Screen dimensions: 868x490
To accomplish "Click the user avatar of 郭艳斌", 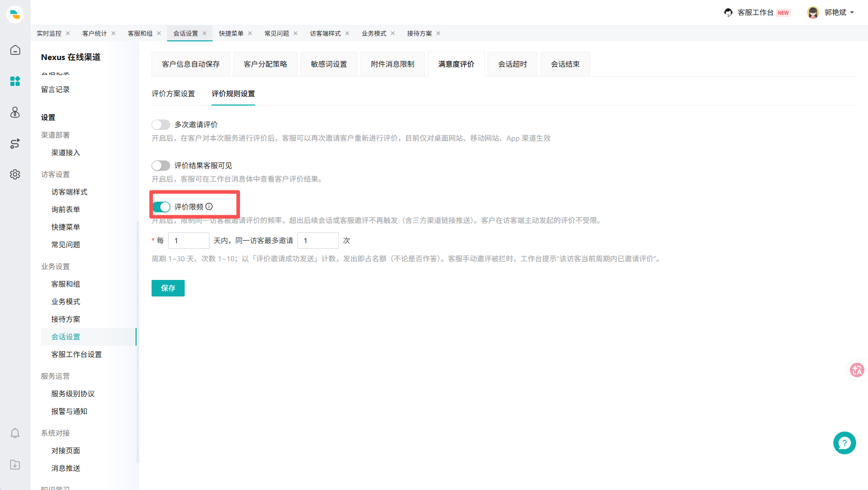I will [813, 12].
